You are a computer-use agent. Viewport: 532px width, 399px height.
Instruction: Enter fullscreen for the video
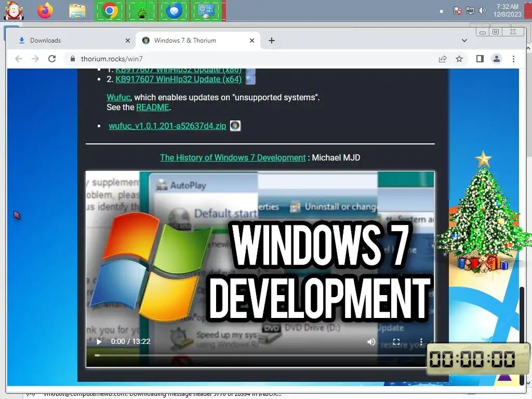pyautogui.click(x=396, y=342)
